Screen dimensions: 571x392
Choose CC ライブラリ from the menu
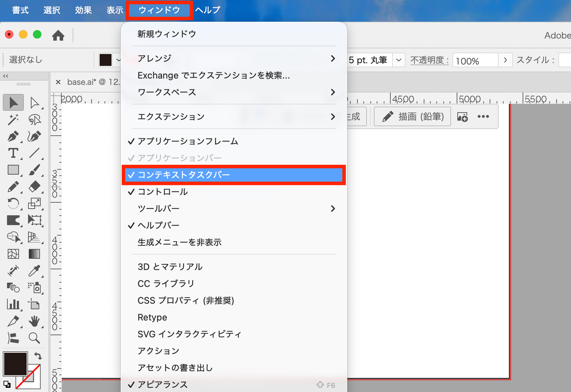(x=234, y=284)
